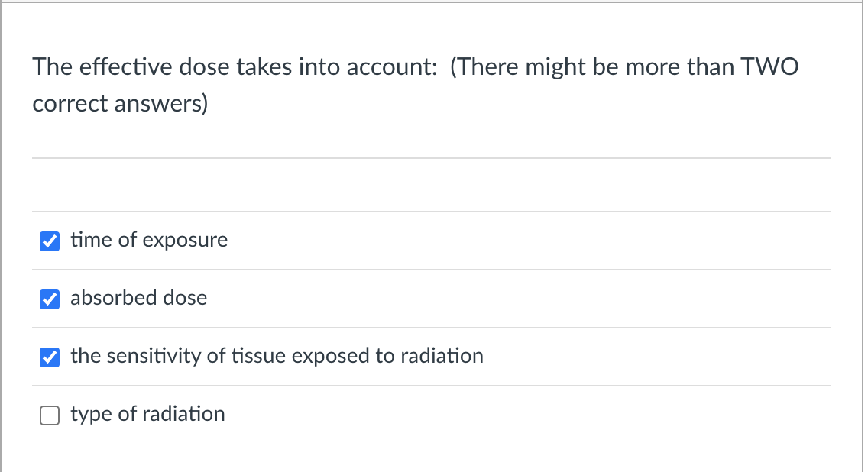868x472 pixels.
Task: Click the word "TWO" in the question
Action: (770, 67)
